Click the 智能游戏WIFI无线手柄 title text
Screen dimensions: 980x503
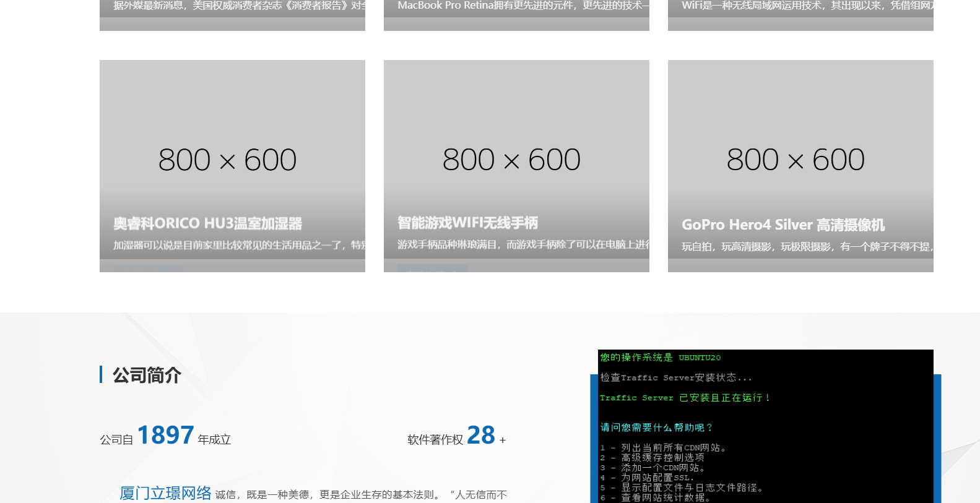tap(467, 223)
